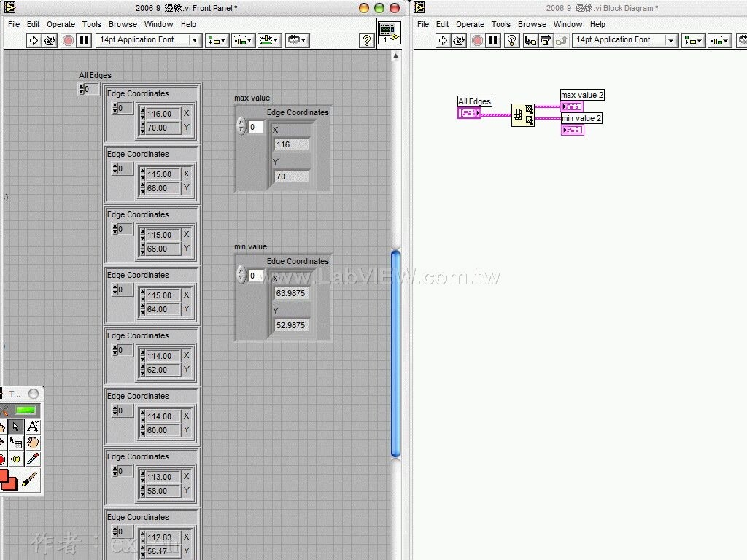Select the Labeling tool in the Tools palette
The width and height of the screenshot is (747, 560).
[x=32, y=427]
